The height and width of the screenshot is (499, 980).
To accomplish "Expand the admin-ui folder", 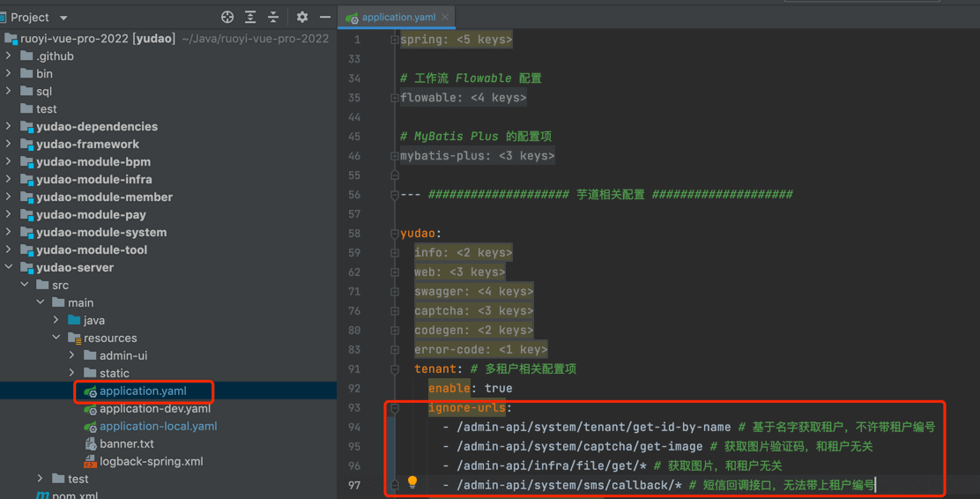I will 72,355.
